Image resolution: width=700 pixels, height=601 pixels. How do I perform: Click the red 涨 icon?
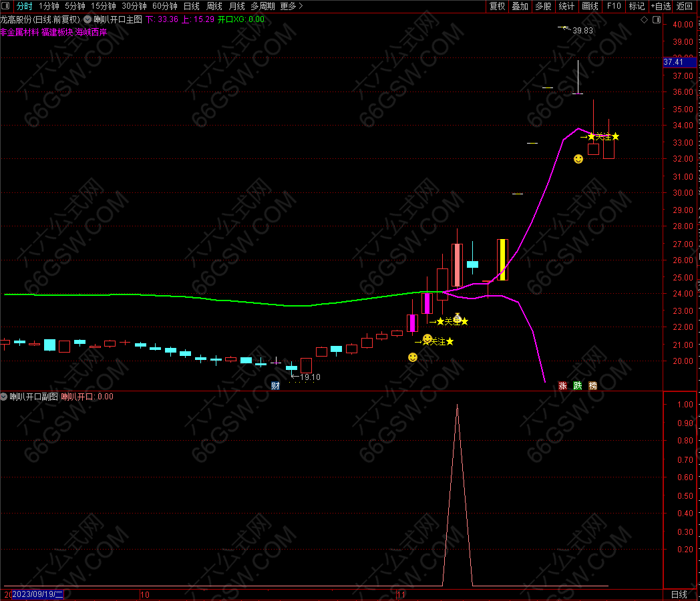pos(562,385)
